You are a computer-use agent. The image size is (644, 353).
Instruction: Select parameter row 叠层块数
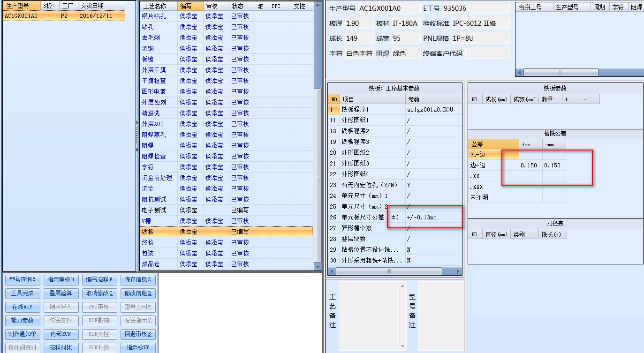[x=395, y=239]
